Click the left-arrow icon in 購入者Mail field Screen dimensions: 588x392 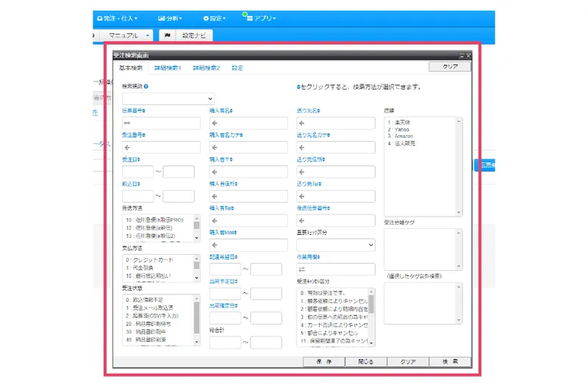(215, 245)
